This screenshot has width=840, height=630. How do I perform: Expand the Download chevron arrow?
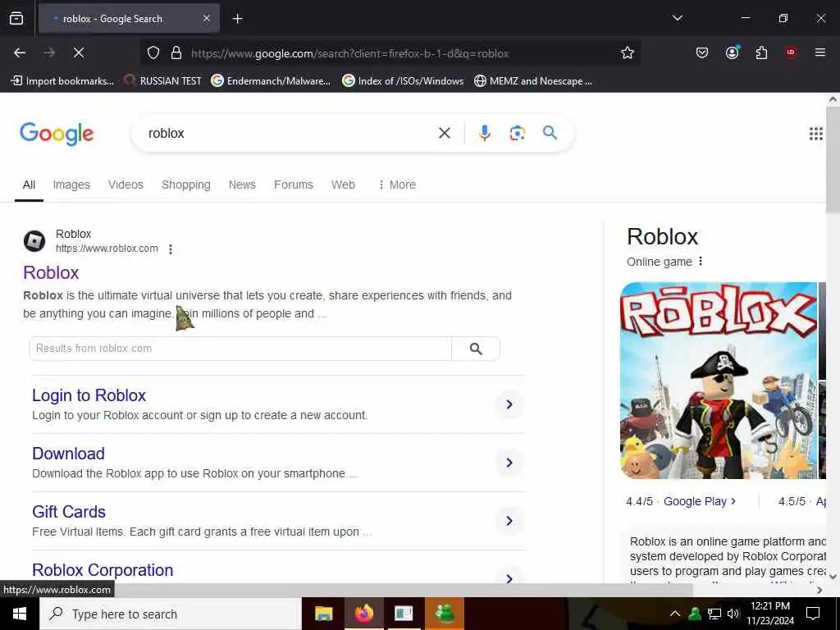pos(509,463)
